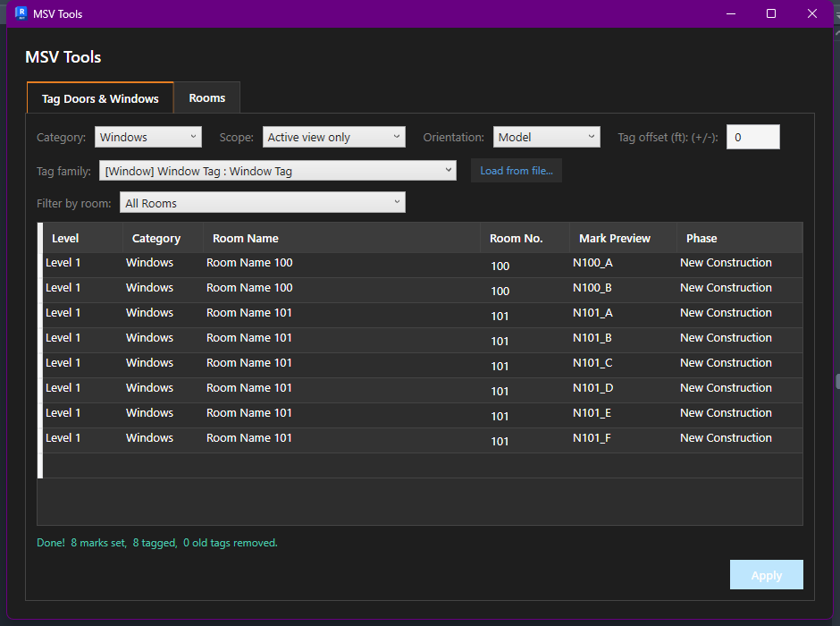Select the Tag Doors & Windows tab
Image resolution: width=840 pixels, height=626 pixels.
point(100,98)
